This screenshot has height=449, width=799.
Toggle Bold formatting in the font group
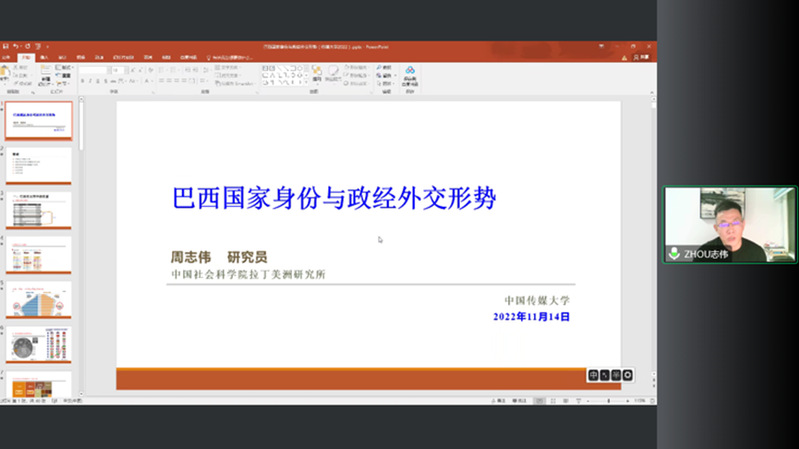coord(83,81)
